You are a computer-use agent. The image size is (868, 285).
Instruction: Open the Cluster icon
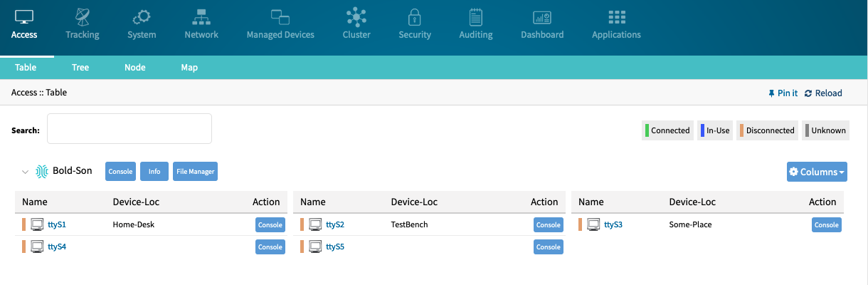356,16
